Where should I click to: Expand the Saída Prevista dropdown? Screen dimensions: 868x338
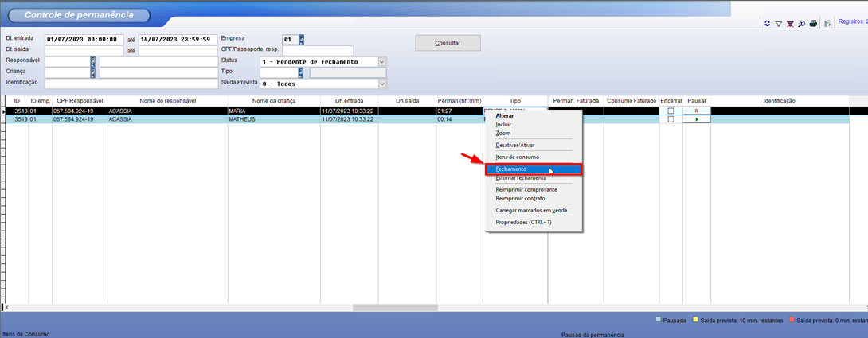(x=381, y=84)
